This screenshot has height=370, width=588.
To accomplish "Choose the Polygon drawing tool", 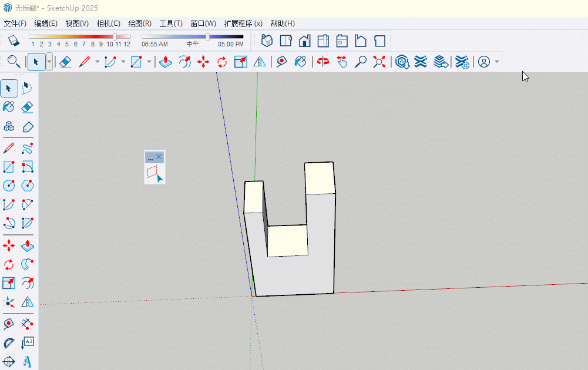I will click(x=27, y=186).
